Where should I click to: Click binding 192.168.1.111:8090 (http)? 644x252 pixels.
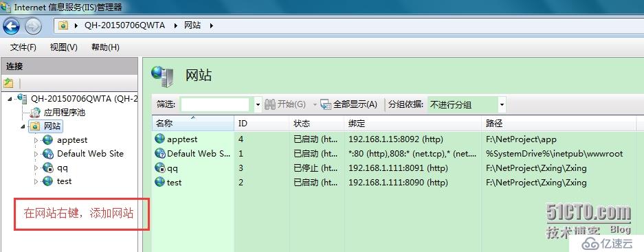coord(398,182)
